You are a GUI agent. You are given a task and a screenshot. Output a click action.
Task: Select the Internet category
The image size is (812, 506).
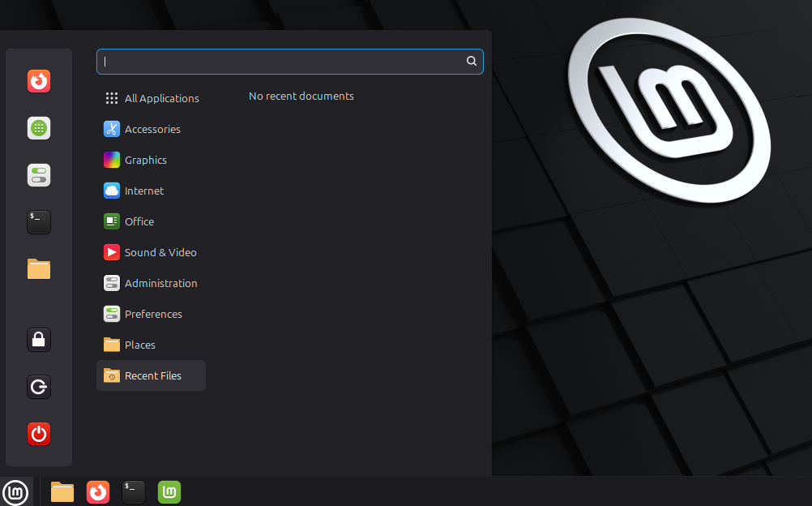point(143,191)
